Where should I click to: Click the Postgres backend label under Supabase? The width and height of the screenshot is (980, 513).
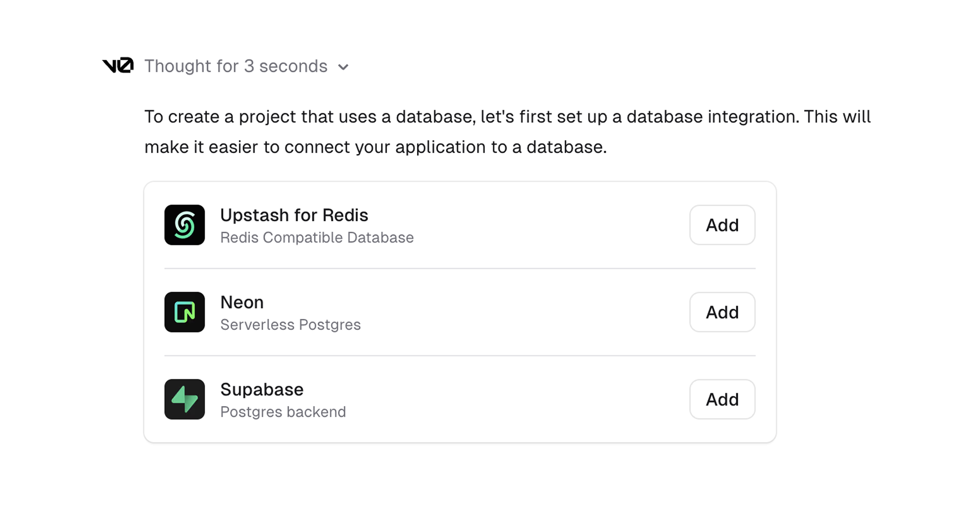[283, 412]
